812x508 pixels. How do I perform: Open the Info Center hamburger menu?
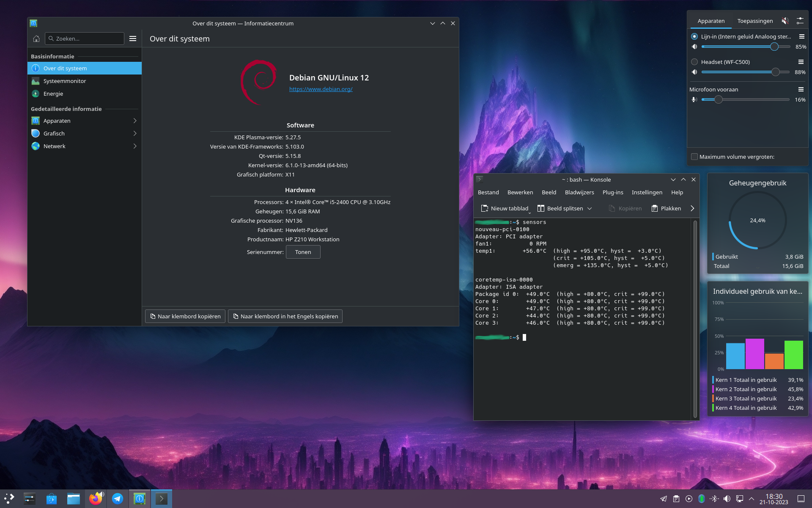click(133, 39)
